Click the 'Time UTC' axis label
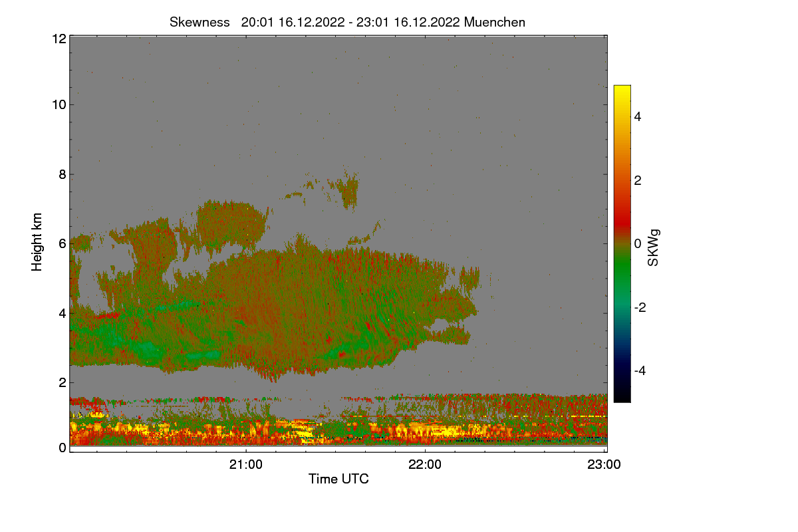Viewport: 798px width, 532px height. tap(338, 479)
